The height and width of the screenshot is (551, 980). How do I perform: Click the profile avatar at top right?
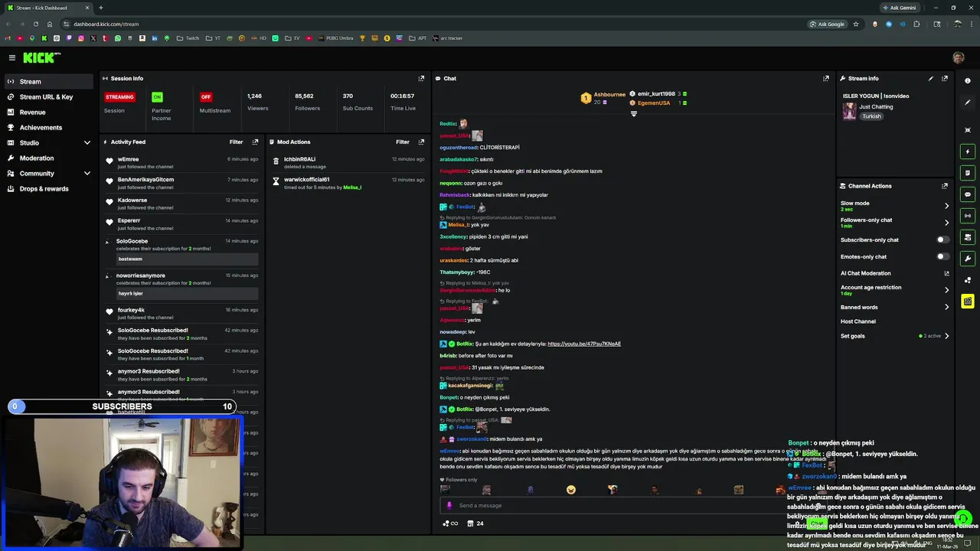(959, 57)
